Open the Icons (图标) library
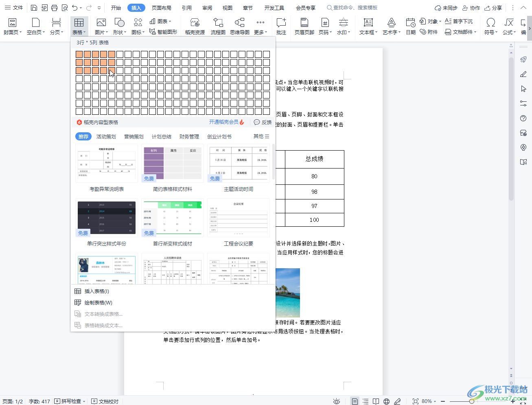 pos(138,26)
